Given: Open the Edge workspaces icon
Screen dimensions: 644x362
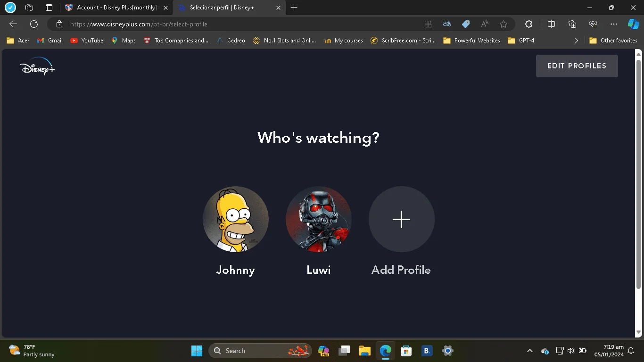Looking at the screenshot, I should click(x=29, y=8).
